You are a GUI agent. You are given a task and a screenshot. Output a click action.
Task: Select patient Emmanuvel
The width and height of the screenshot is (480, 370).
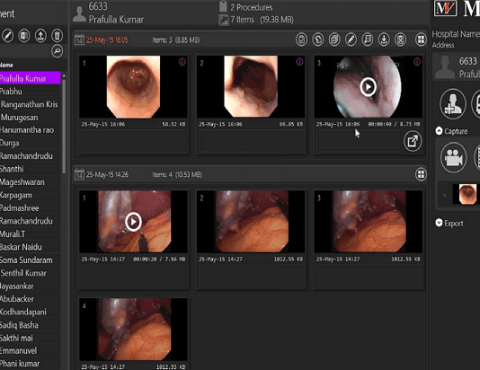(x=30, y=351)
